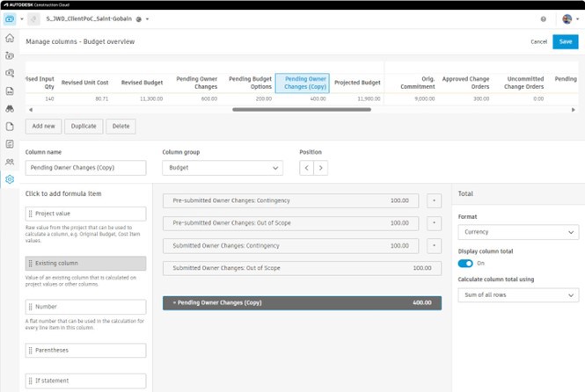
Task: Select Pre-submitted Owner Changes: Out of Scope row
Action: click(x=290, y=223)
